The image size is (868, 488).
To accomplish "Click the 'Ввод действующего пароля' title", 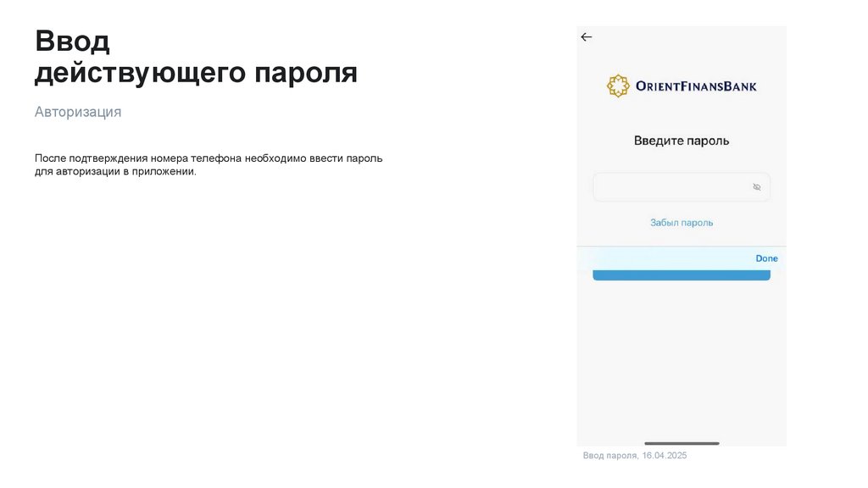I will click(x=196, y=57).
